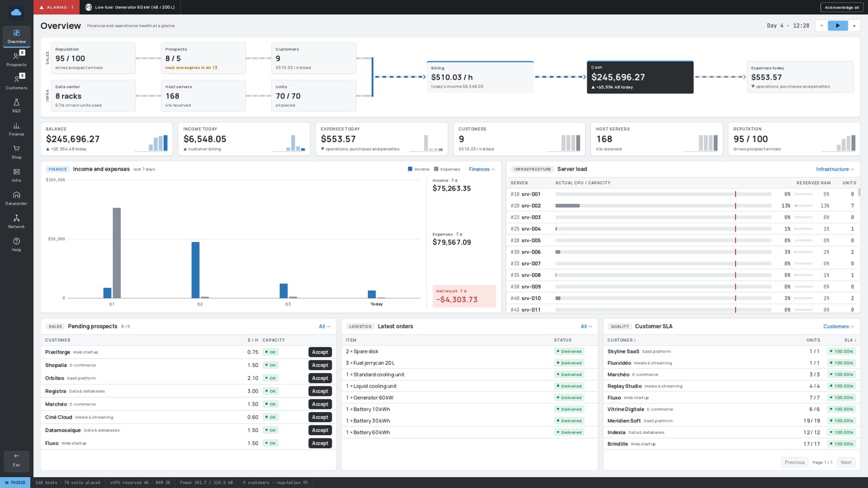
Task: Open Datacenter in the sidebar
Action: pos(16,198)
